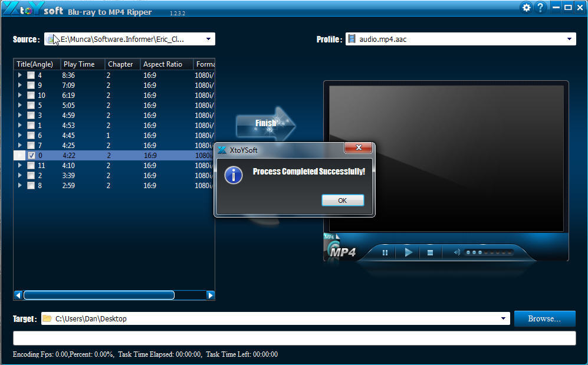Image resolution: width=588 pixels, height=365 pixels.
Task: Click the XtoYSoft dialog title logo
Action: [x=222, y=150]
